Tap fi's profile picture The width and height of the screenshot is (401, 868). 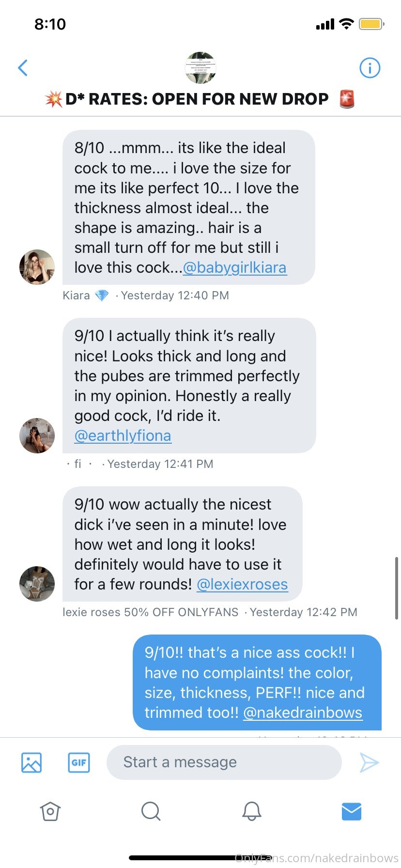pos(37,435)
